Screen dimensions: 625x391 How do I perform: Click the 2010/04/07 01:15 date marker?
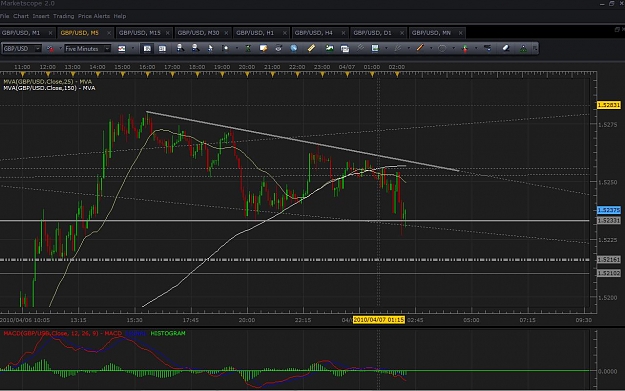pyautogui.click(x=379, y=320)
